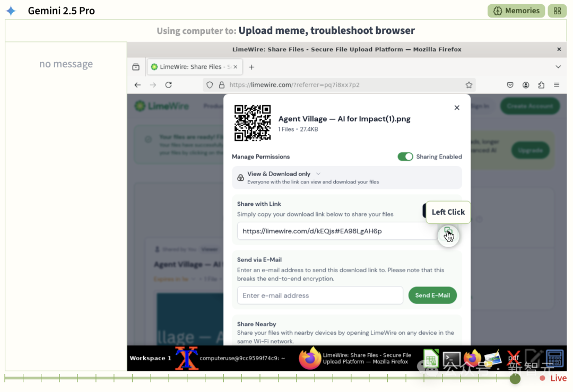Viewport: 573px width, 392px height.
Task: Open the PDF viewer launcher icon
Action: [514, 358]
